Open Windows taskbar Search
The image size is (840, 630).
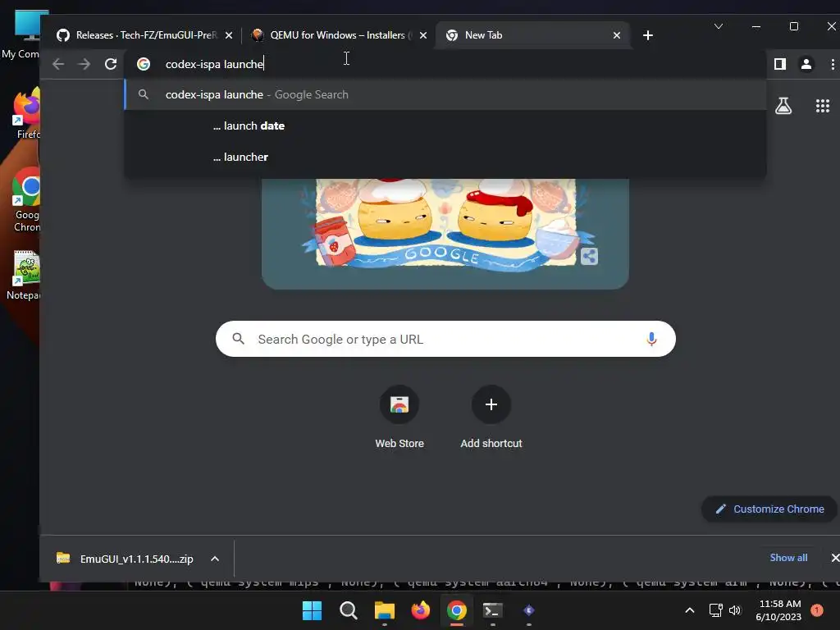point(348,610)
